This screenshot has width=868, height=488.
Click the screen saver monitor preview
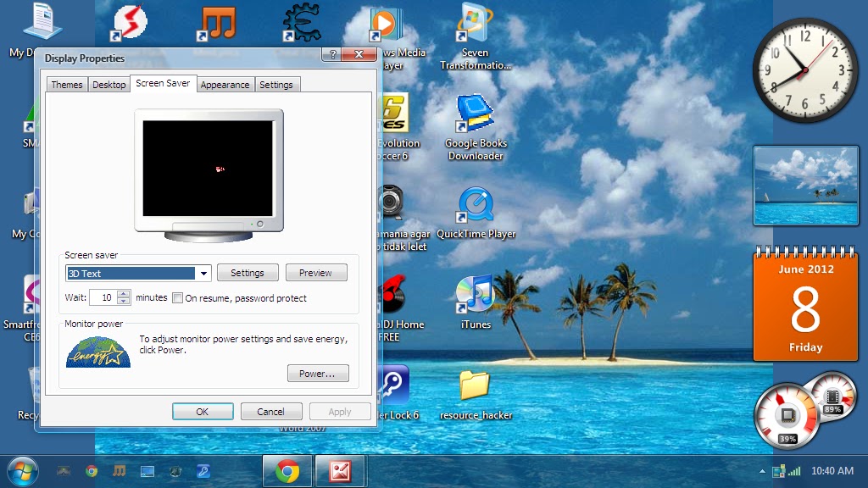click(x=209, y=175)
